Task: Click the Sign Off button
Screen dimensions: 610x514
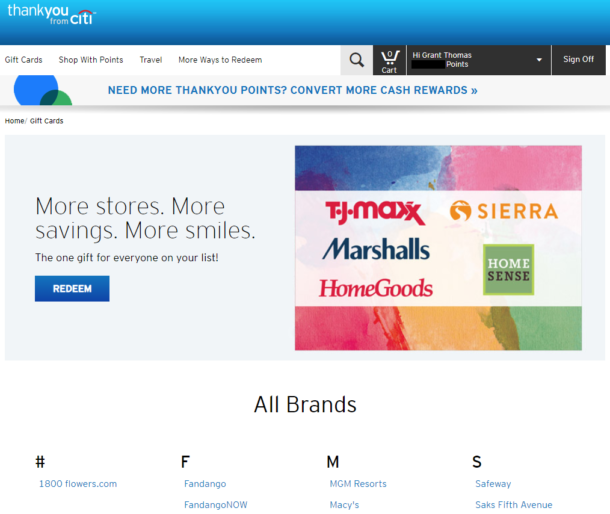Action: tap(578, 60)
